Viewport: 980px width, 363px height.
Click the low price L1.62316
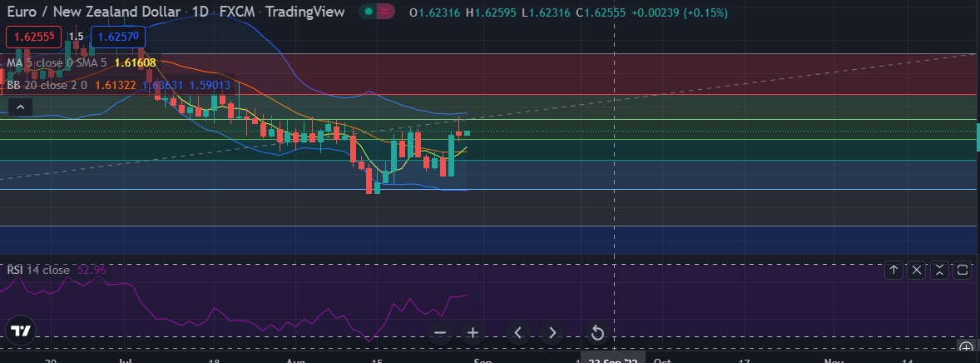(x=546, y=12)
